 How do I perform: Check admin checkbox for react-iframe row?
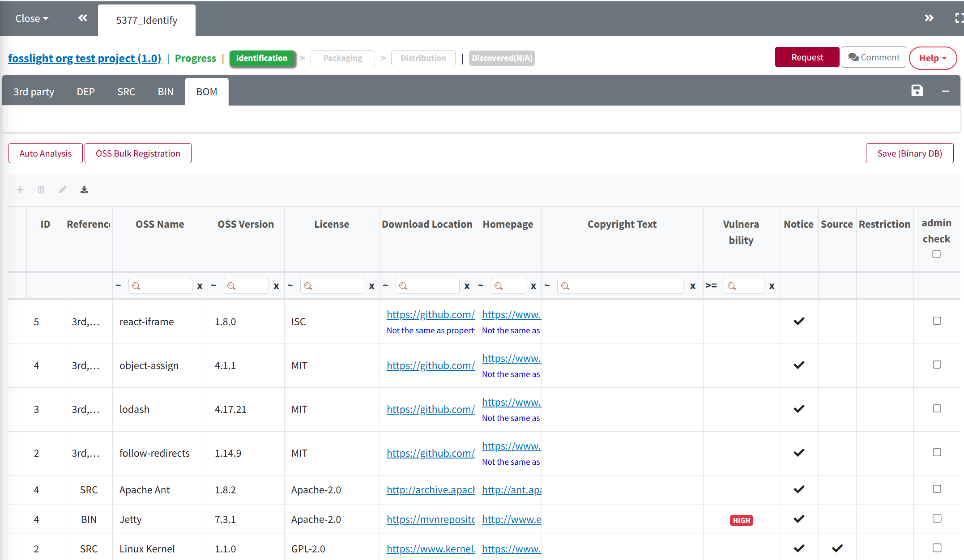point(937,321)
